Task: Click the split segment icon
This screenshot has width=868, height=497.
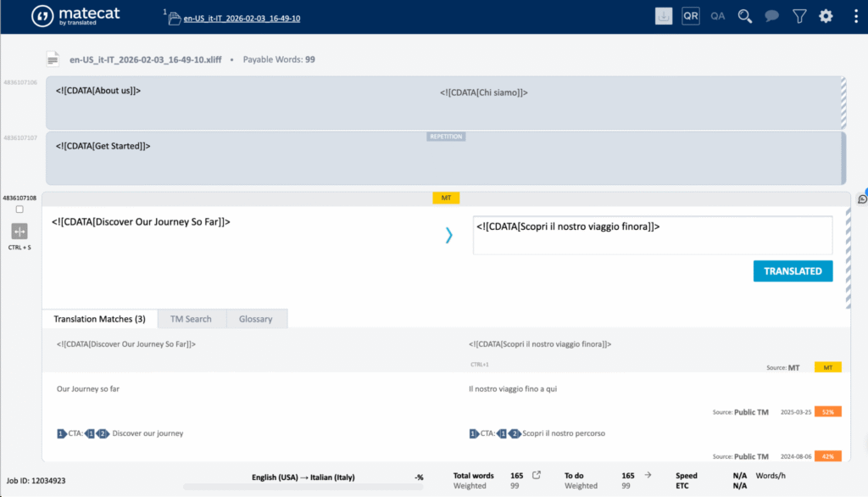Action: (x=19, y=231)
